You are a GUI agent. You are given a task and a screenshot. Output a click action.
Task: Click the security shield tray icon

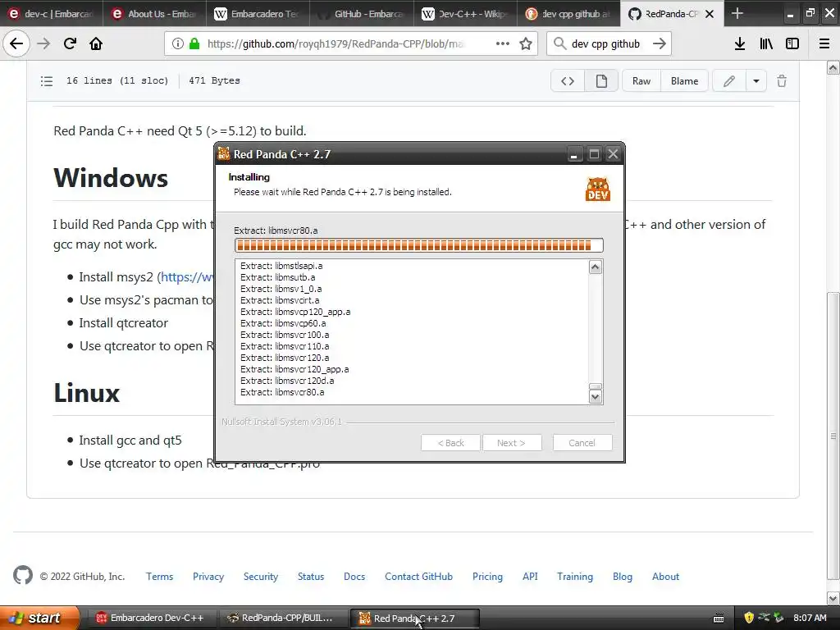pos(749,618)
